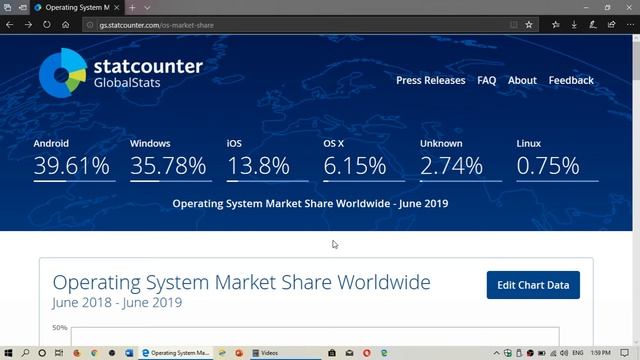Click the Edit Chart Data button

533,285
